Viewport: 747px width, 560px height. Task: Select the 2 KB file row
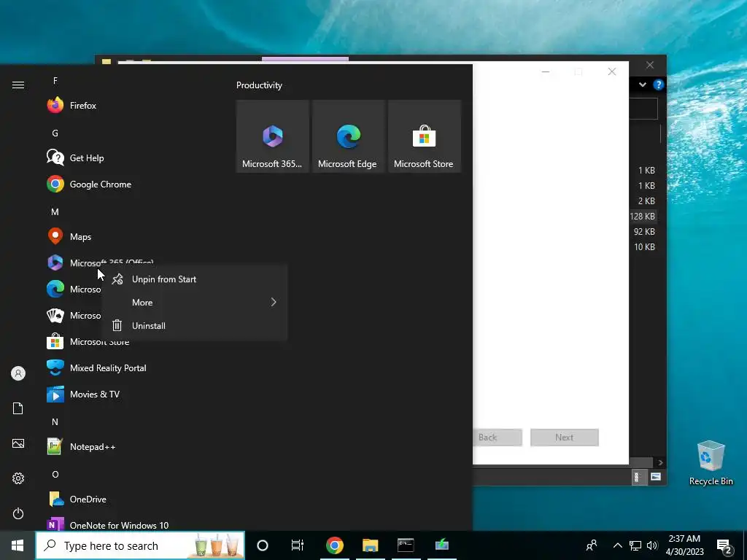click(643, 201)
